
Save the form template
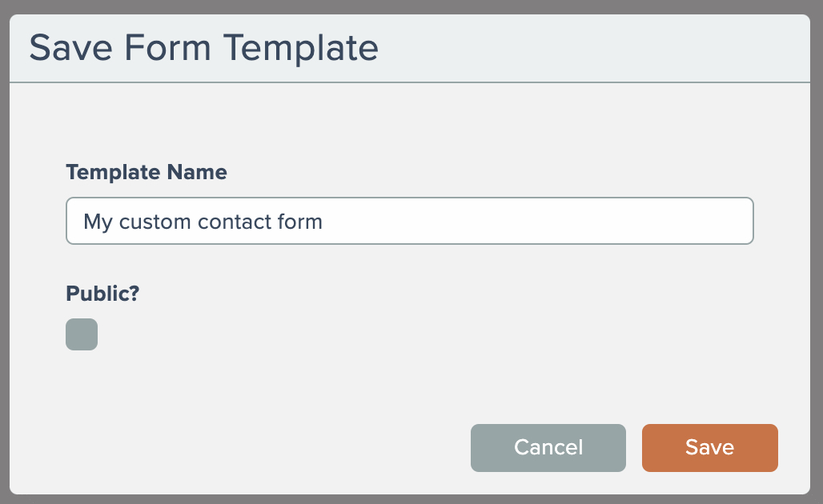[709, 447]
